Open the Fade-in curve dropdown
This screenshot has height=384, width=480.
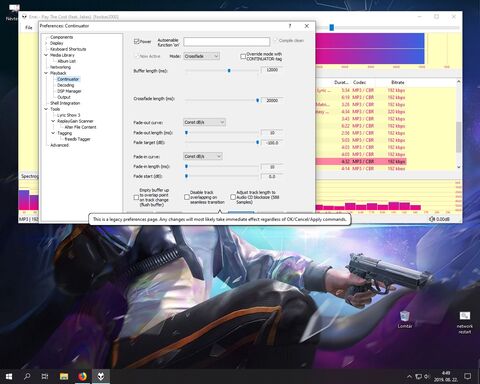[x=203, y=156]
